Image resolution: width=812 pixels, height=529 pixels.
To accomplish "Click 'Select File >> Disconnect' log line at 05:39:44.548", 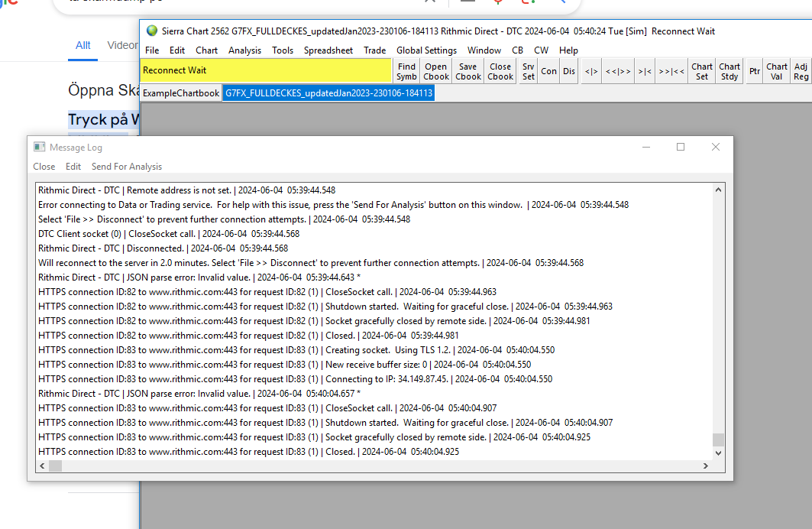I will (x=225, y=219).
